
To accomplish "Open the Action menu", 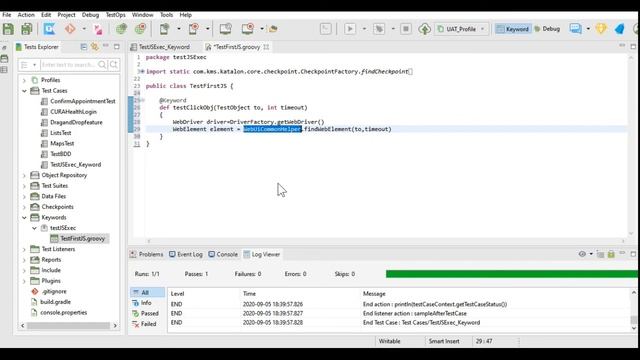I will pos(26,15).
